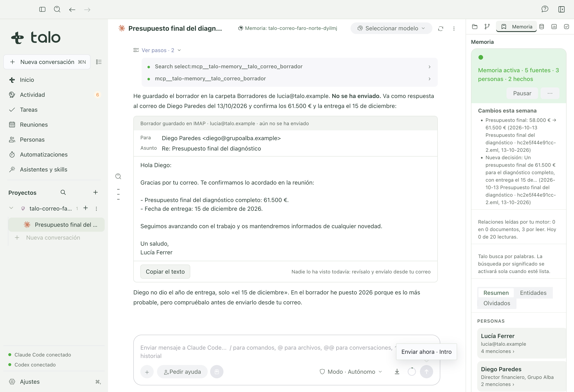
Task: Open Actividad in the sidebar
Action: (x=54, y=95)
